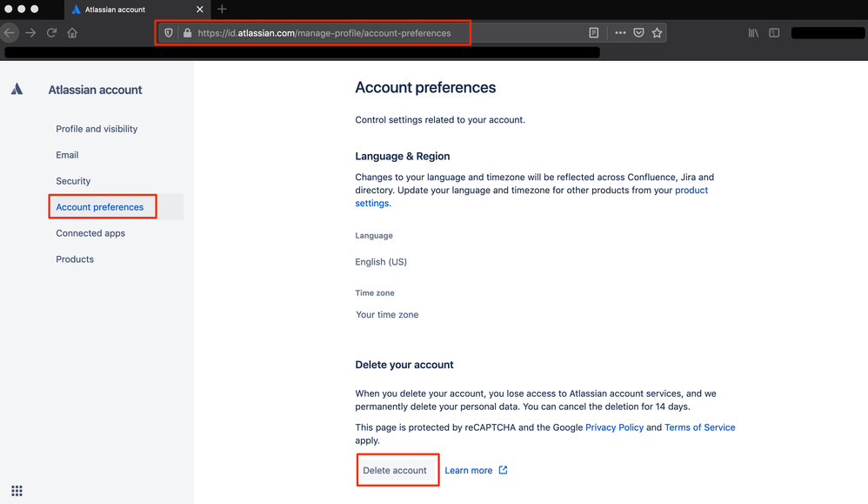Open Products section in sidebar
Viewport: 868px width, 504px height.
click(x=75, y=259)
